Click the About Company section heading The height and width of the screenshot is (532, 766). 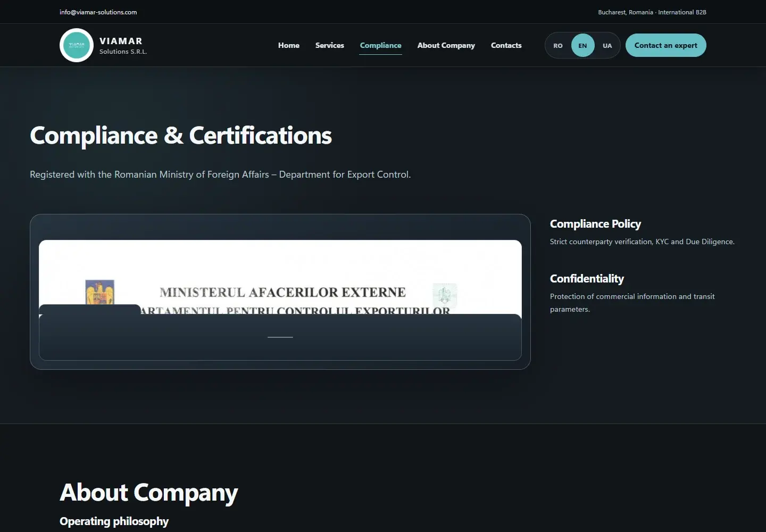click(149, 493)
